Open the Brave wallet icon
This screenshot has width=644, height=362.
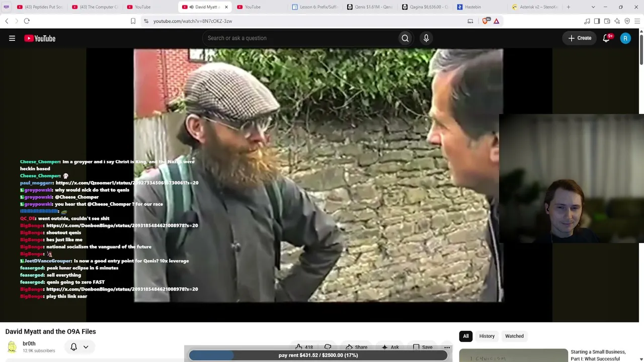pos(607,21)
